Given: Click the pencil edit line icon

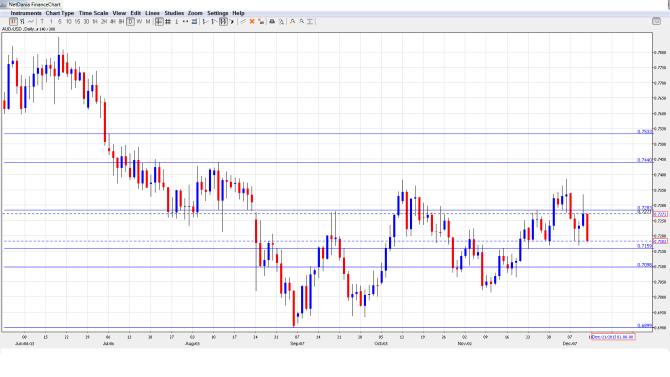Looking at the screenshot, I should tap(243, 21).
